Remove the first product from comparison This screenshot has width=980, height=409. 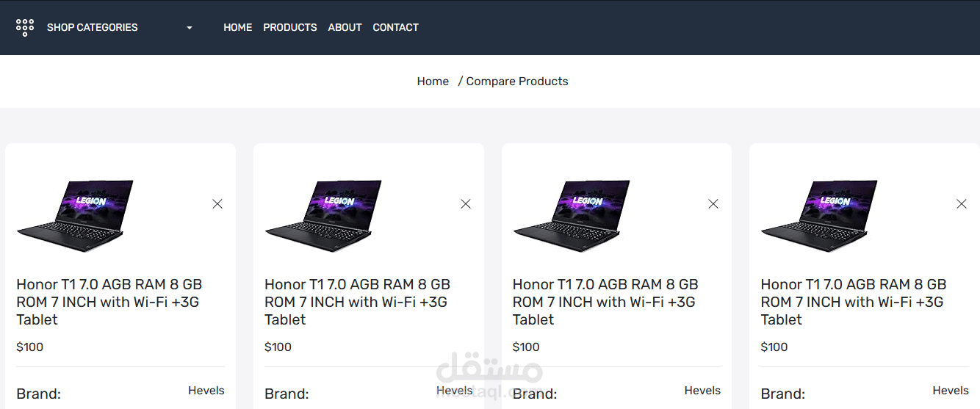pyautogui.click(x=217, y=203)
